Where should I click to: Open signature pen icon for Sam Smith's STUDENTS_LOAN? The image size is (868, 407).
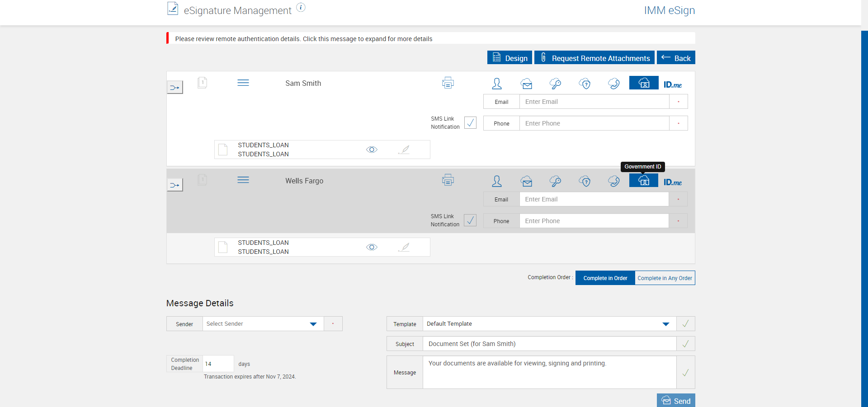(x=404, y=150)
